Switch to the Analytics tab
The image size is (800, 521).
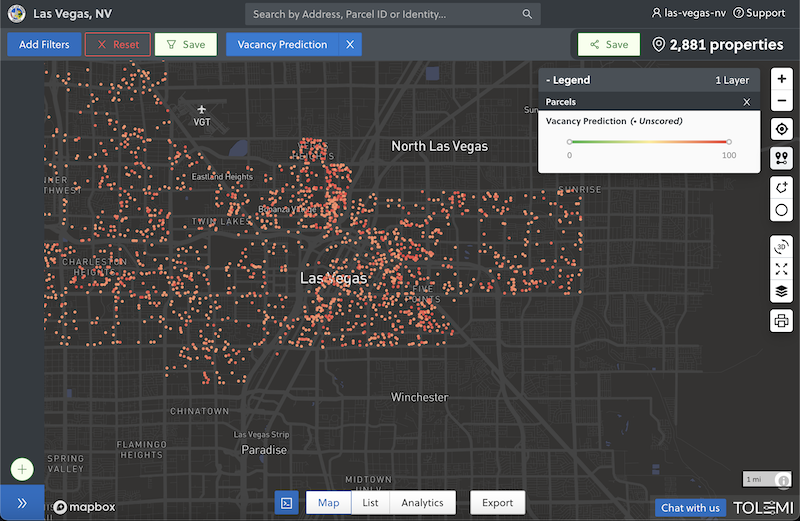click(422, 503)
